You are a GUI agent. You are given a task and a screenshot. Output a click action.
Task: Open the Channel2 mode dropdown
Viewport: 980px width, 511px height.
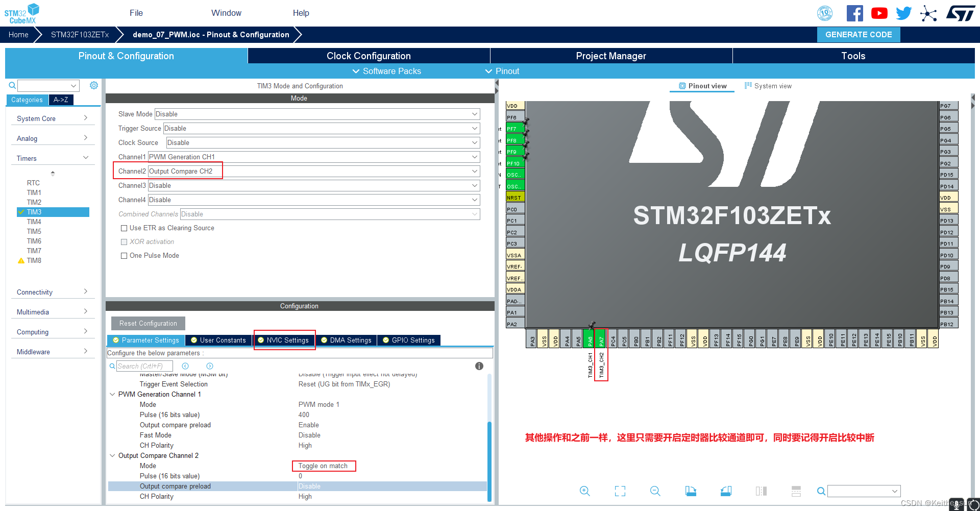click(x=314, y=171)
